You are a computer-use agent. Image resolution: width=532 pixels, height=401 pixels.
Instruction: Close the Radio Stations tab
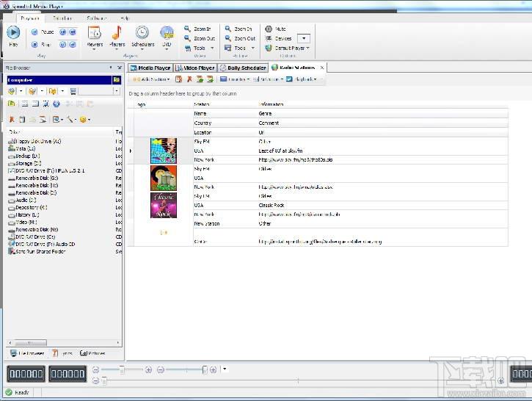[x=322, y=68]
